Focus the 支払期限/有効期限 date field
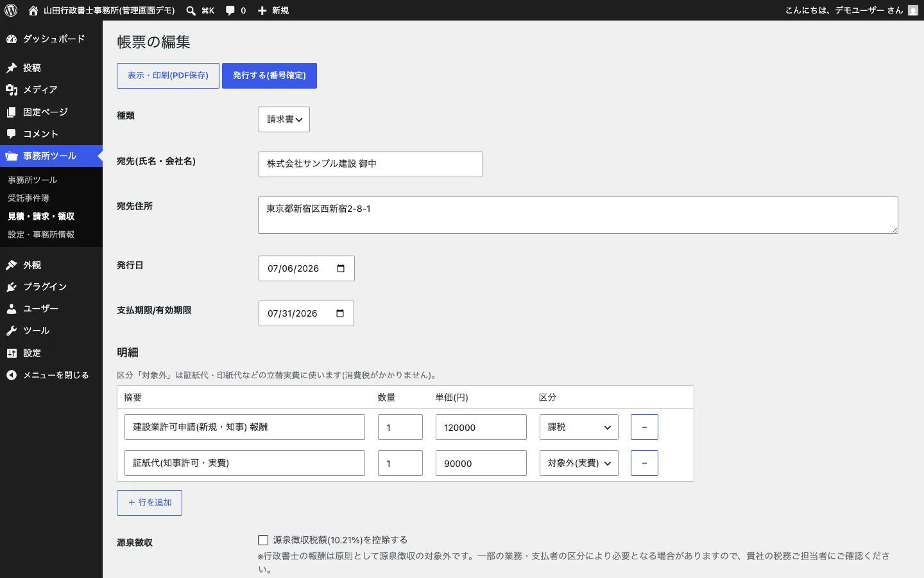This screenshot has width=924, height=578. 306,313
